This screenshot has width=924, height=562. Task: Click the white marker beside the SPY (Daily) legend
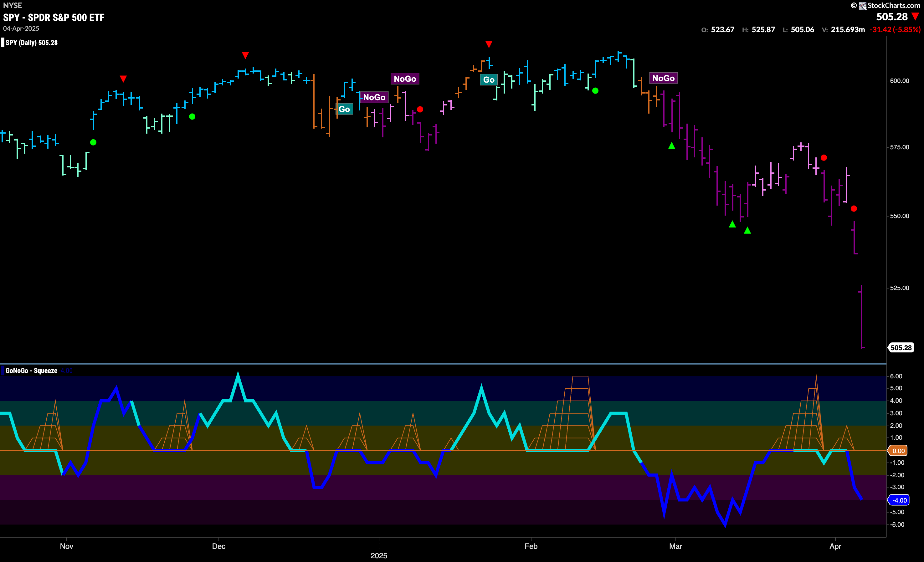3,42
